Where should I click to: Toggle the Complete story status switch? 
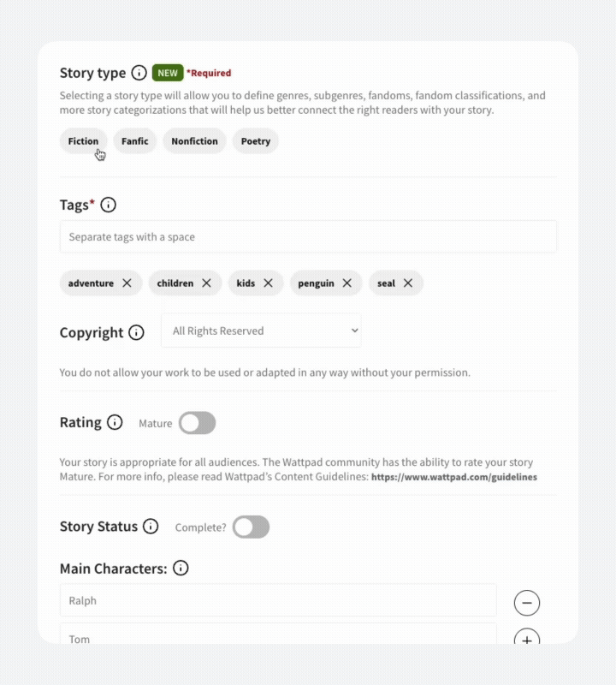[252, 527]
